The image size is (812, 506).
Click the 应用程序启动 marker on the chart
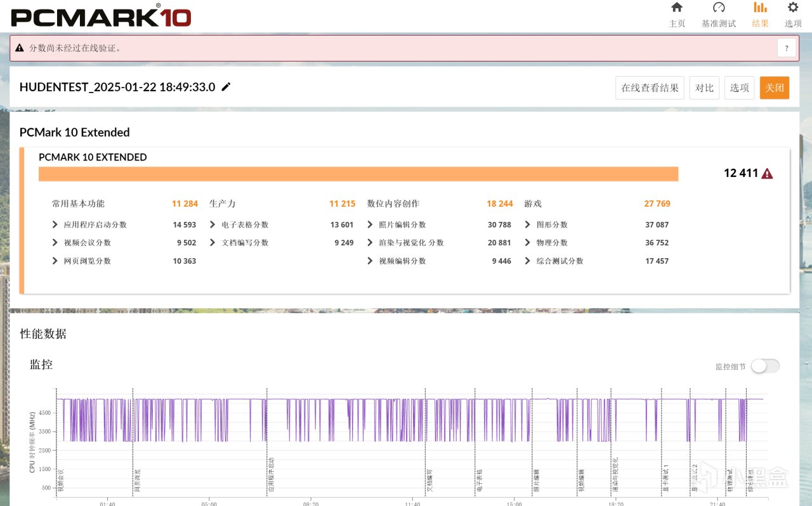[271, 475]
